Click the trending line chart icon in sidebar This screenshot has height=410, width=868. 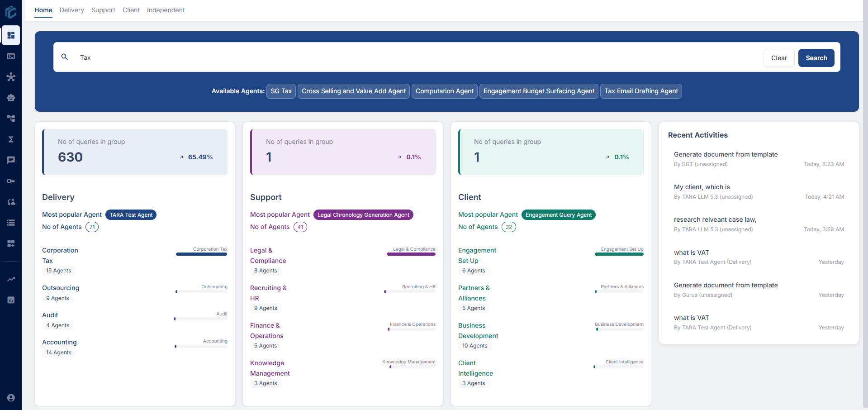pos(11,279)
